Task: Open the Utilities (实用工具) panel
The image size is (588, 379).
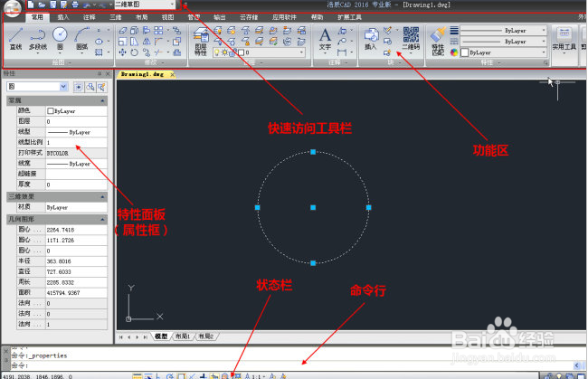Action: point(564,39)
